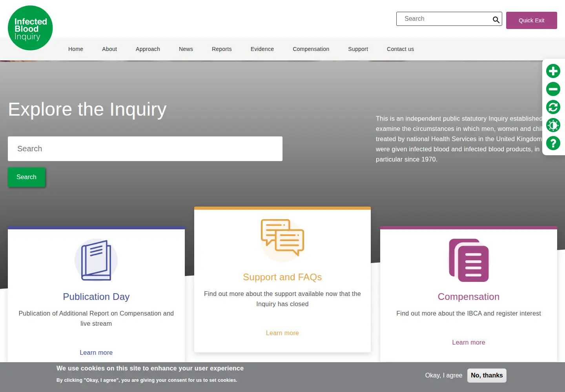Open the Reports menu item
565x392 pixels.
[x=222, y=49]
